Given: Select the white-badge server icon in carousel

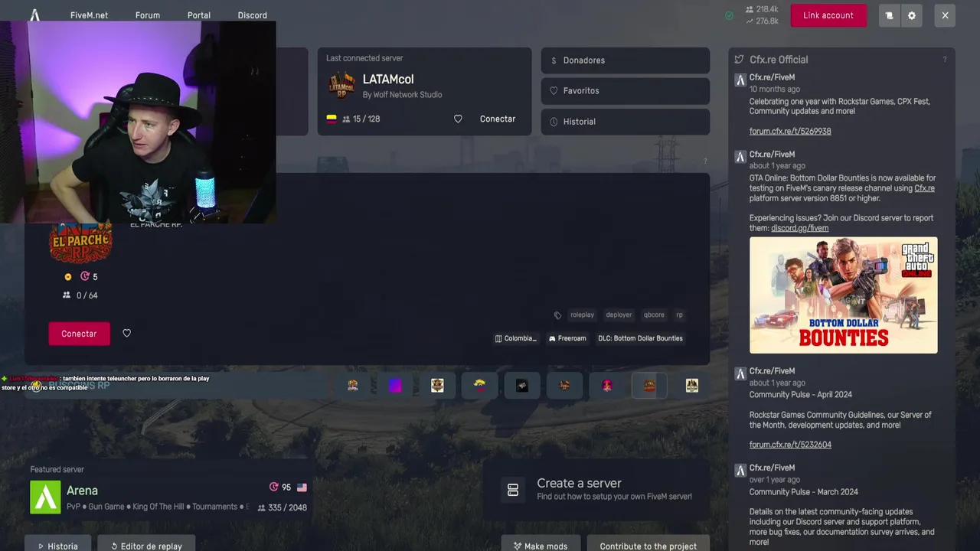Looking at the screenshot, I should [x=437, y=386].
